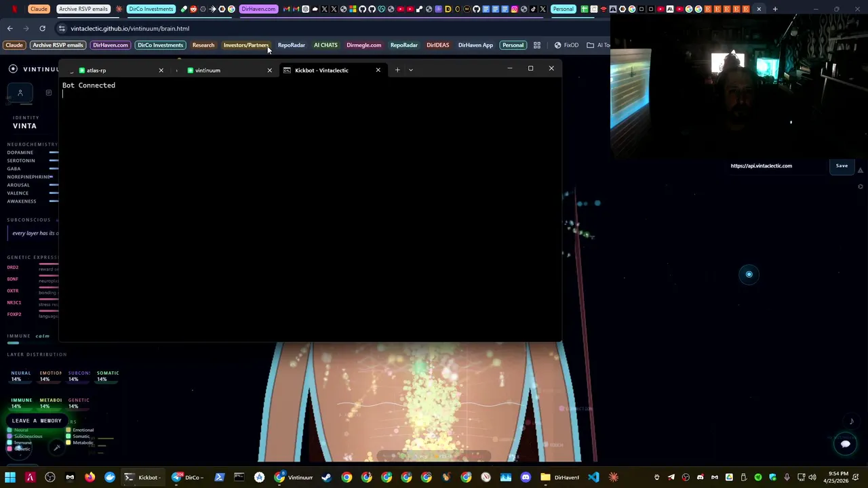The height and width of the screenshot is (488, 868).
Task: Click the Metabolic legend color swatch
Action: (x=68, y=443)
